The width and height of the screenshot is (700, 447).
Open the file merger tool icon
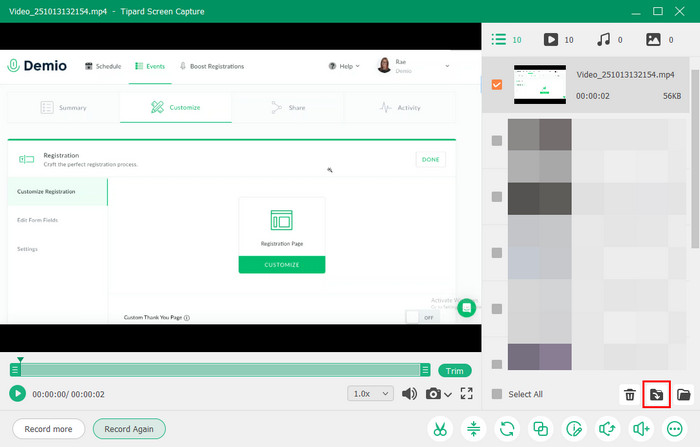[x=541, y=429]
